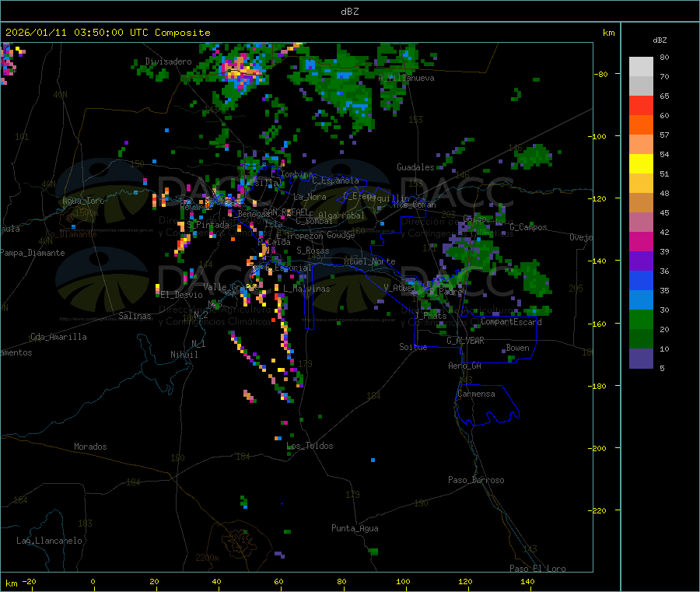The width and height of the screenshot is (700, 592).
Task: Click the Soitue map label
Action: (413, 347)
